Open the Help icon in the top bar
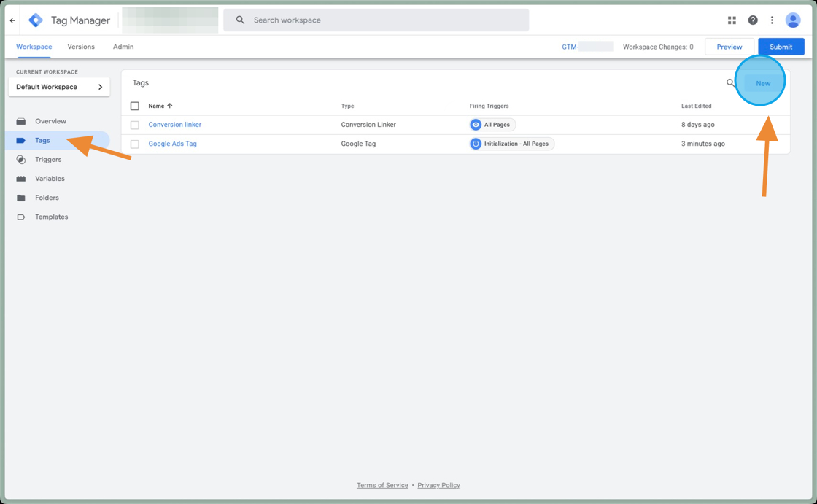This screenshot has width=817, height=504. click(x=752, y=20)
